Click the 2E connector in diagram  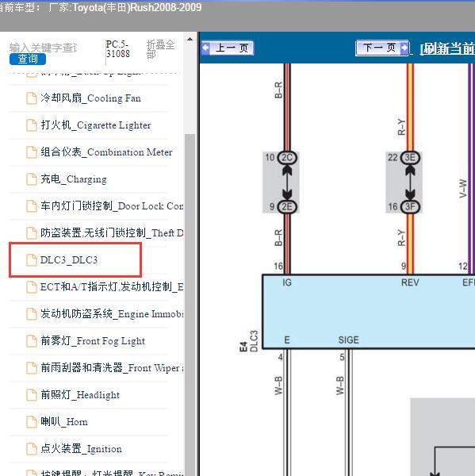coord(287,207)
